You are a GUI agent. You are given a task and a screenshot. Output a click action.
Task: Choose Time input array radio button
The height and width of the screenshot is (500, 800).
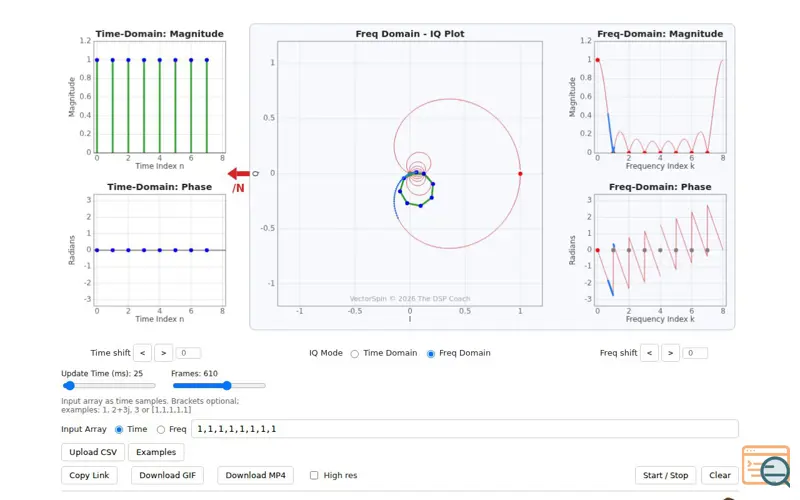119,430
